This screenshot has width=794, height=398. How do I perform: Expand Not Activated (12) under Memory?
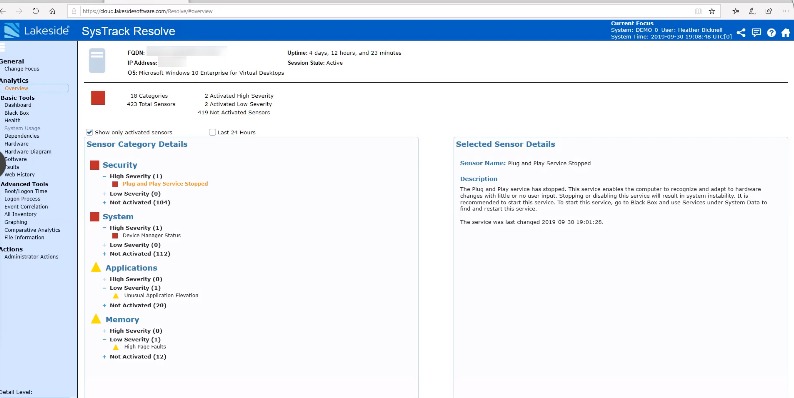(x=104, y=357)
